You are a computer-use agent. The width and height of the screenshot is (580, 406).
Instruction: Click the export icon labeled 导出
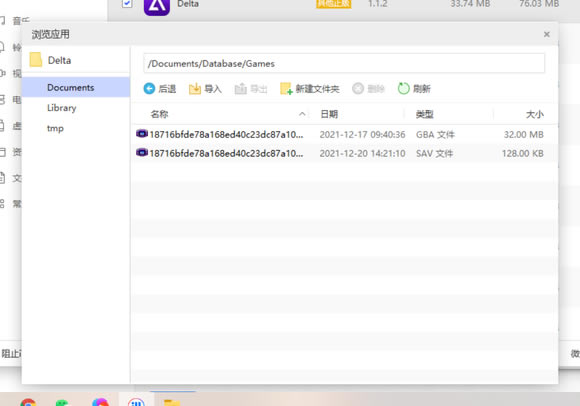[240, 89]
